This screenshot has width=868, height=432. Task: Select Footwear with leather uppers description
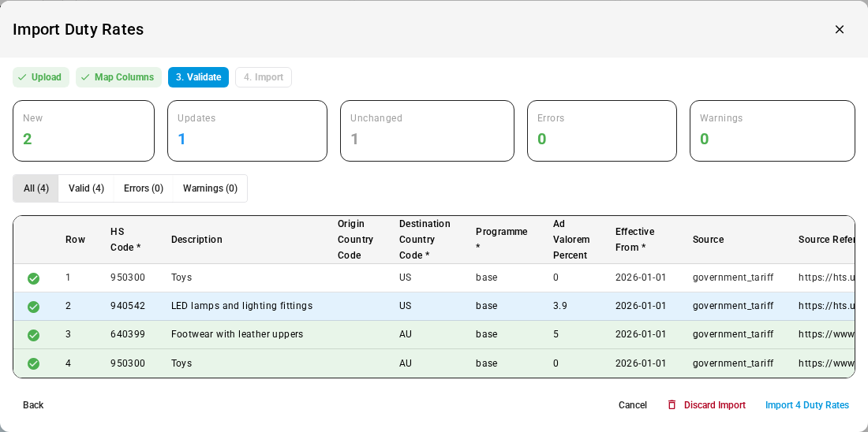237,335
